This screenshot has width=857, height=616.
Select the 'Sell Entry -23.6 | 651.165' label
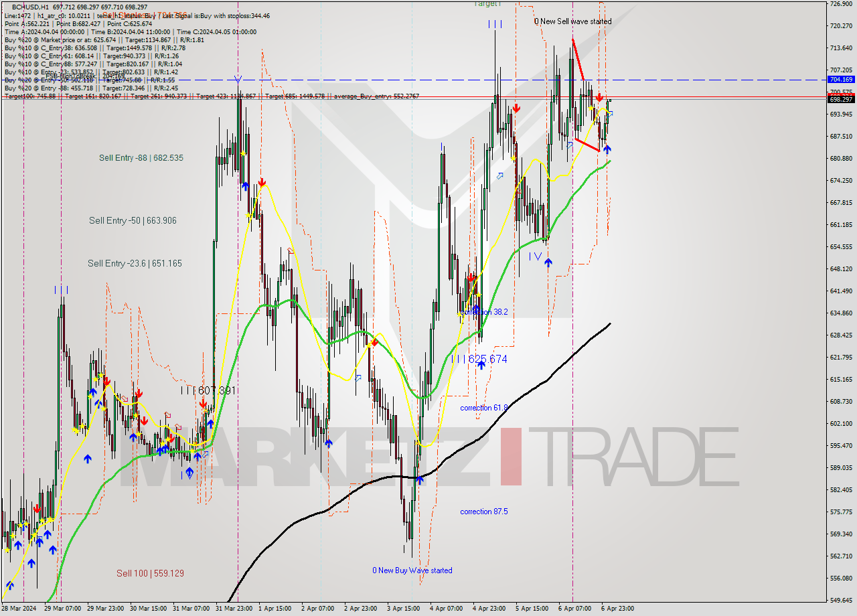135,263
